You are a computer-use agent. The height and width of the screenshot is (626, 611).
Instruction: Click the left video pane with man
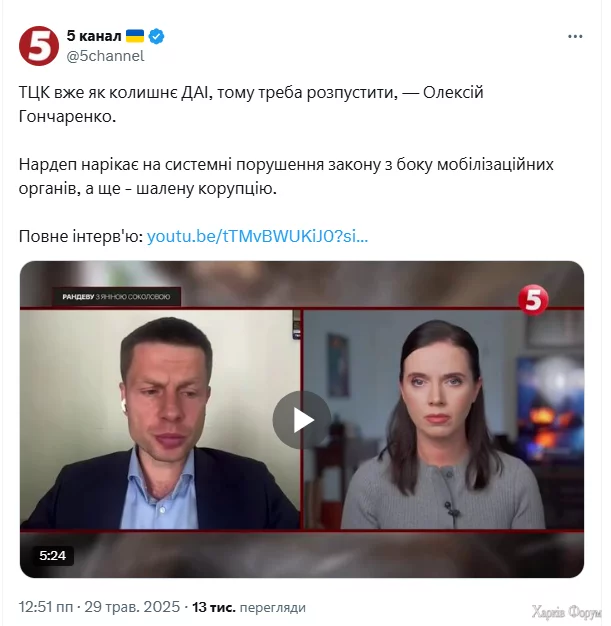pos(160,420)
